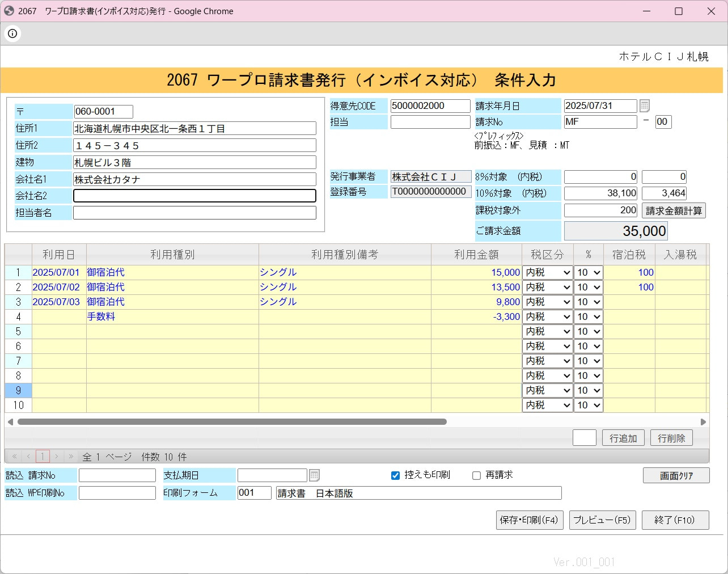Screen dimensions: 728x574
Task: Click the 利用種別 column header
Action: (172, 255)
